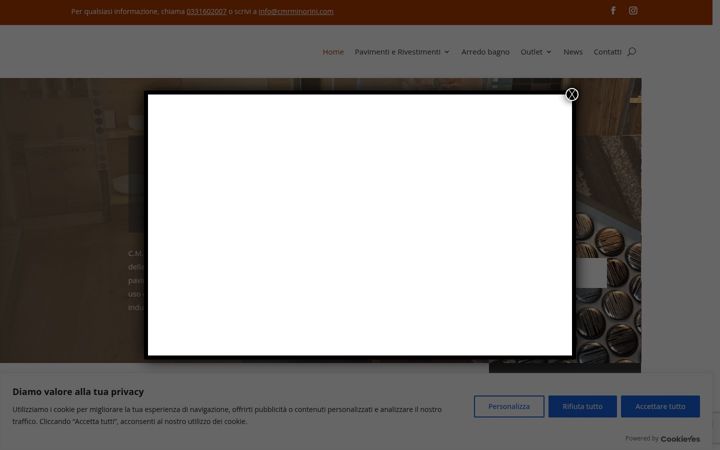The height and width of the screenshot is (450, 720).
Task: Click the Diamo valore alla tua privacy heading
Action: (78, 392)
